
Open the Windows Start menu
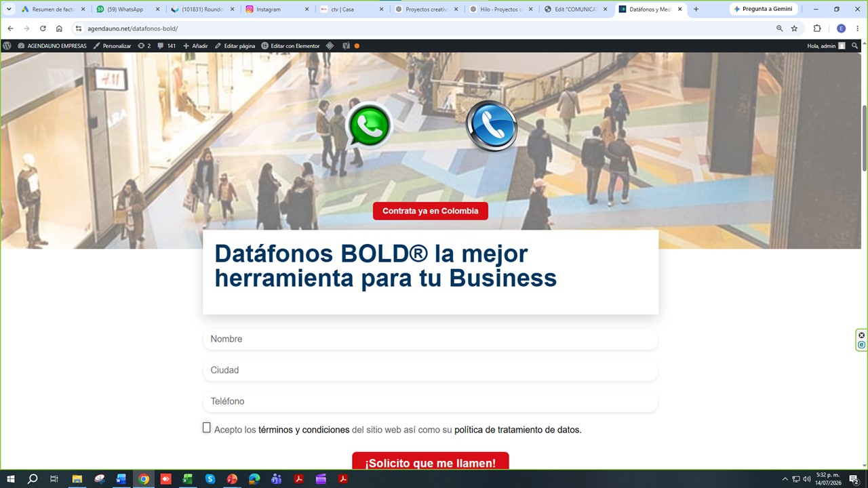pos(11,479)
